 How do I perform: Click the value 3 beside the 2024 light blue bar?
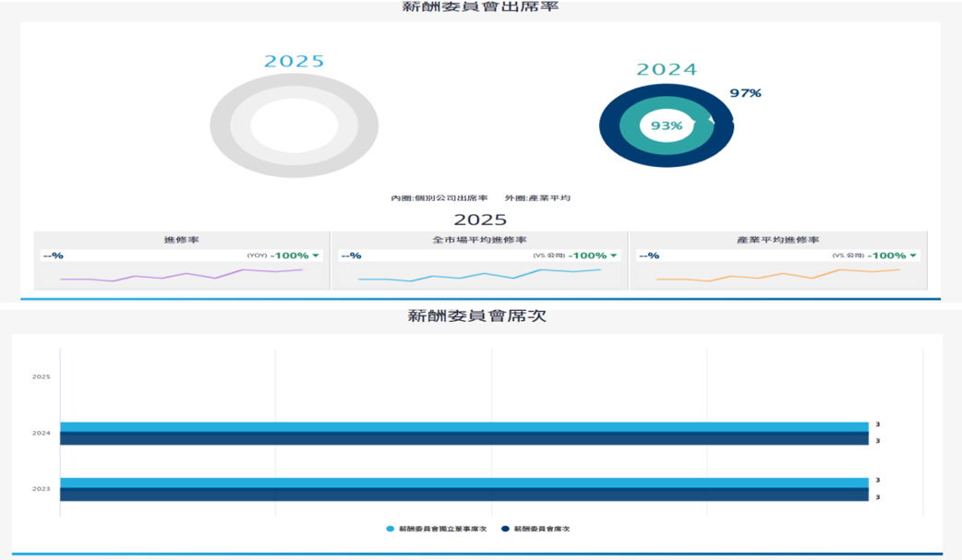coord(878,424)
